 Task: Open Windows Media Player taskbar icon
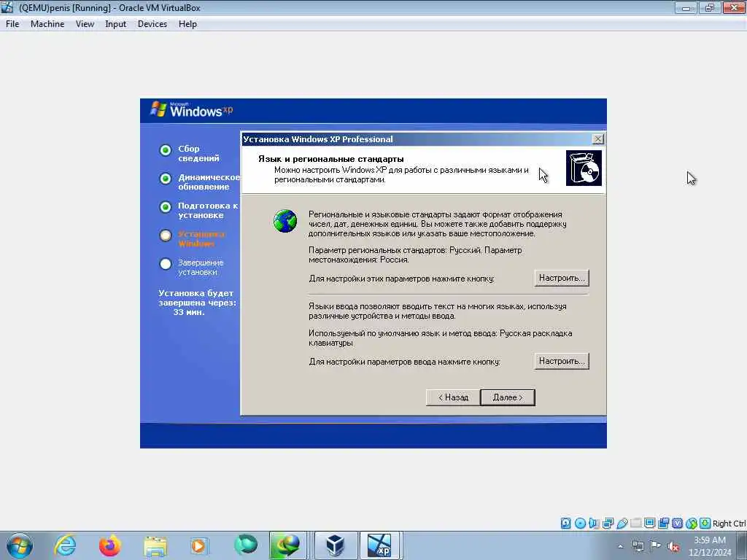199,545
